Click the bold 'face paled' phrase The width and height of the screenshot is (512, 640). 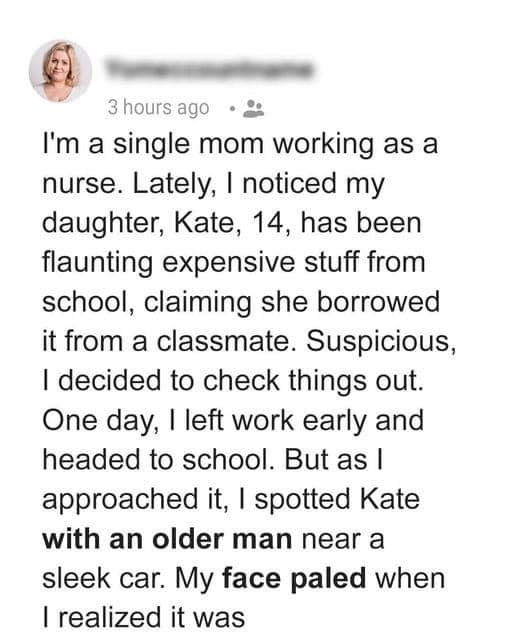(x=294, y=578)
